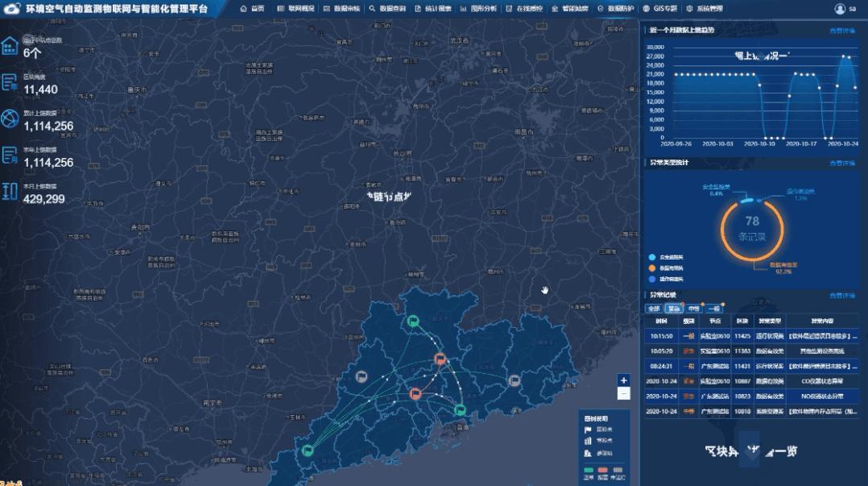This screenshot has height=486, width=868.
Task: Click the gray node marker on far right
Action: (x=514, y=380)
